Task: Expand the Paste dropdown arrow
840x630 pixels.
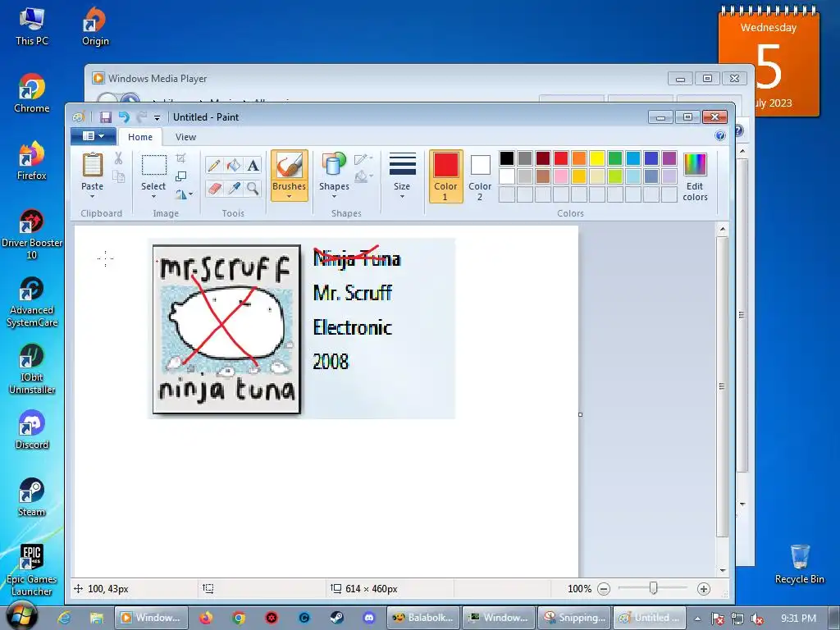Action: pos(92,197)
